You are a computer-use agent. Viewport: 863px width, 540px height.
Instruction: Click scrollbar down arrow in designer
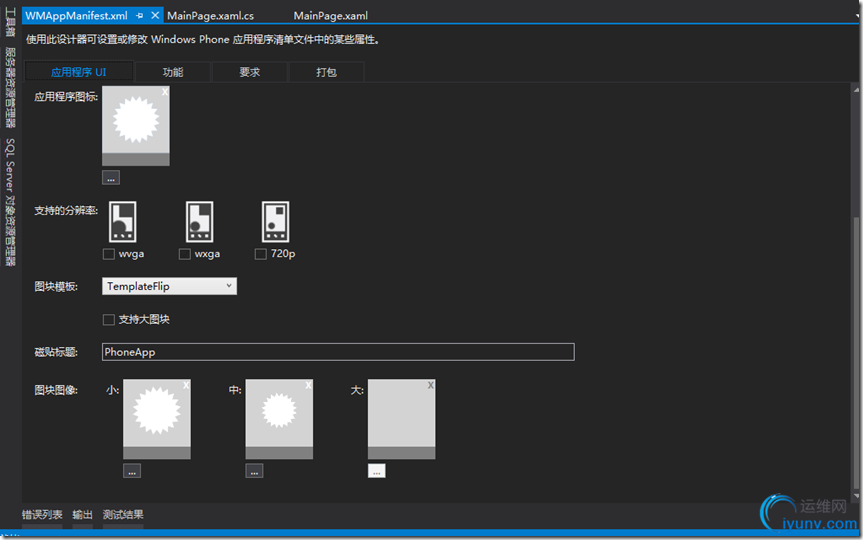[856, 496]
